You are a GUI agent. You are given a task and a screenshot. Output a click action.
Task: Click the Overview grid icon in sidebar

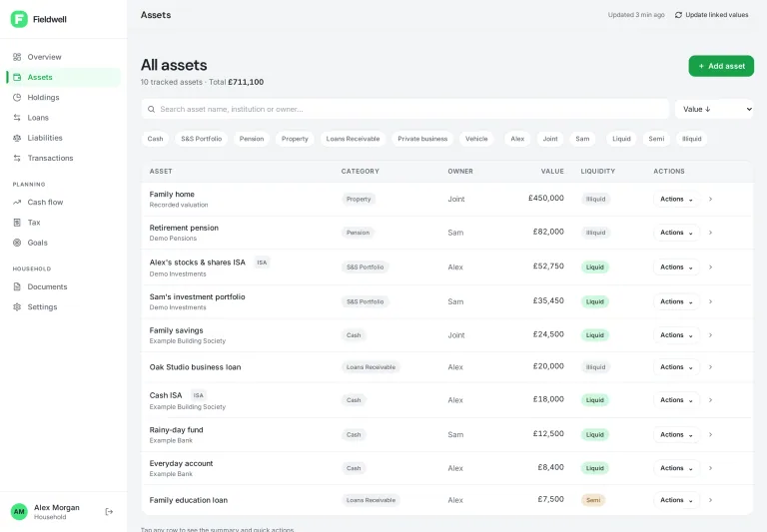pyautogui.click(x=17, y=57)
